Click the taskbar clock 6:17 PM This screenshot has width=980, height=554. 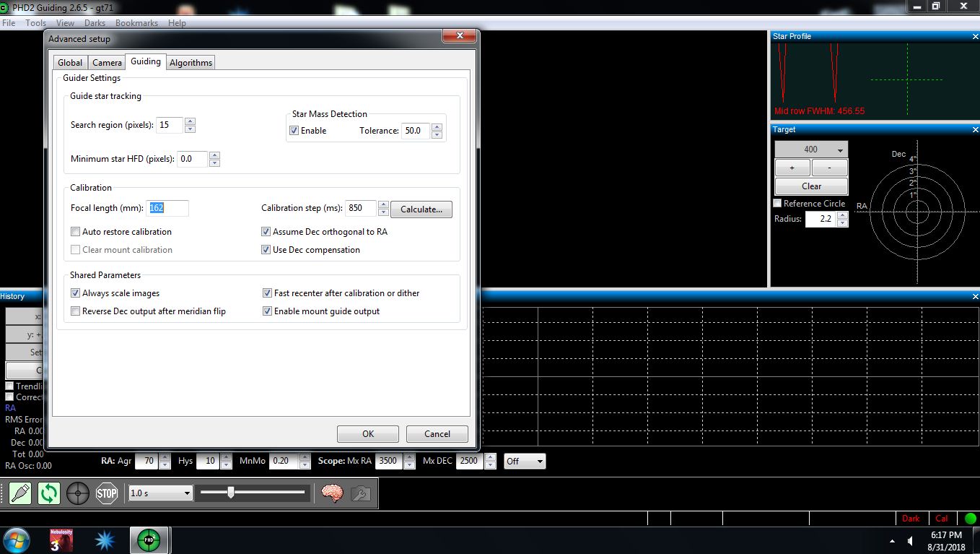tap(947, 535)
